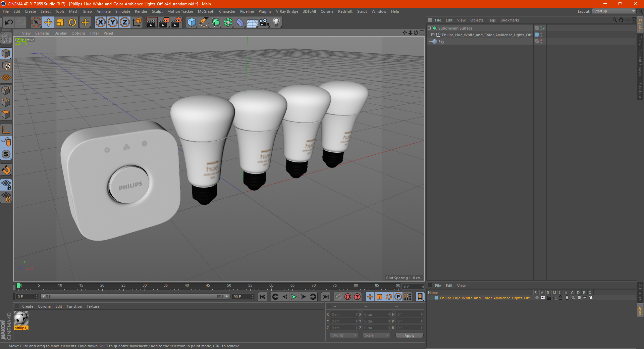This screenshot has height=349, width=644.
Task: Toggle Y axis lock
Action: (113, 22)
